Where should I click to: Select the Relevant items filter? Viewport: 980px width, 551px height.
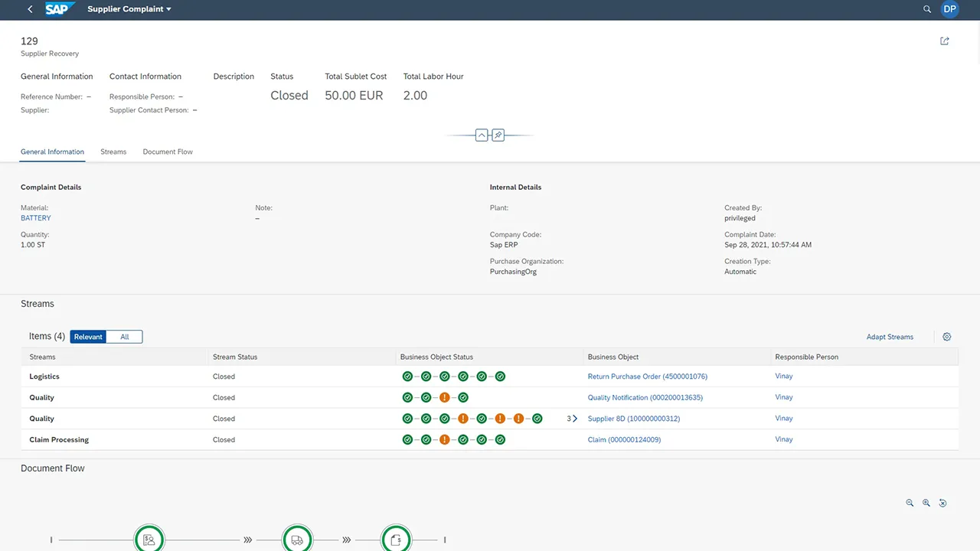pyautogui.click(x=87, y=337)
